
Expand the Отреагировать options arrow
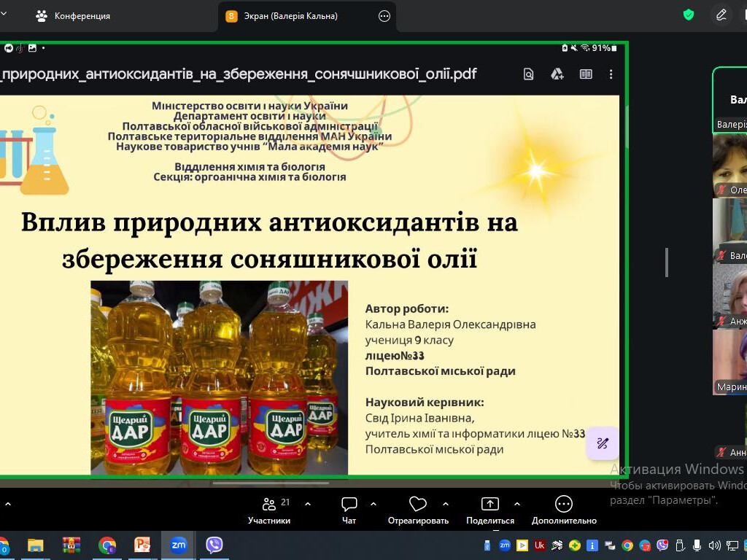click(x=446, y=504)
